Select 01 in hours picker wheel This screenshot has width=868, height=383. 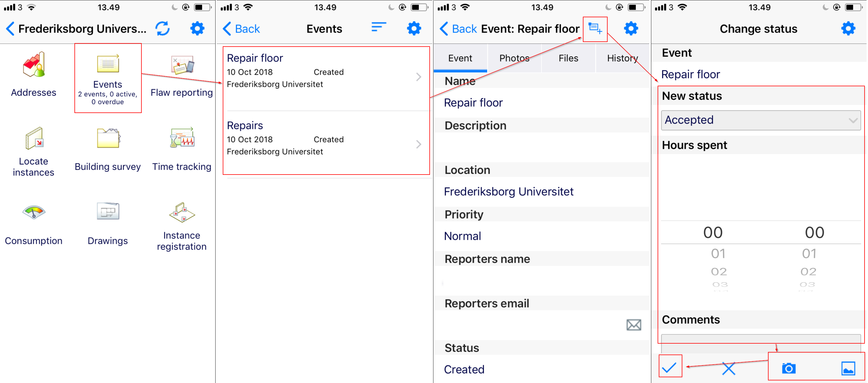click(718, 254)
